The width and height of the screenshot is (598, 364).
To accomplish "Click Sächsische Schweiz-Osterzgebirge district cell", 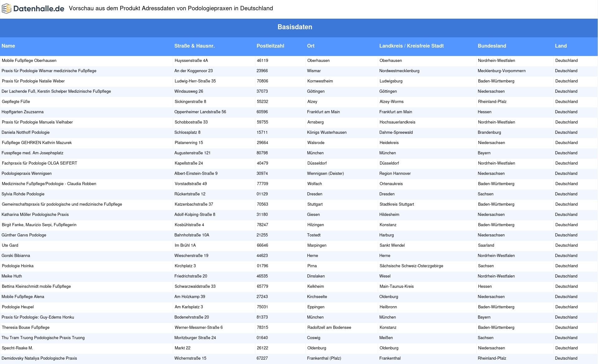I will point(411,266).
